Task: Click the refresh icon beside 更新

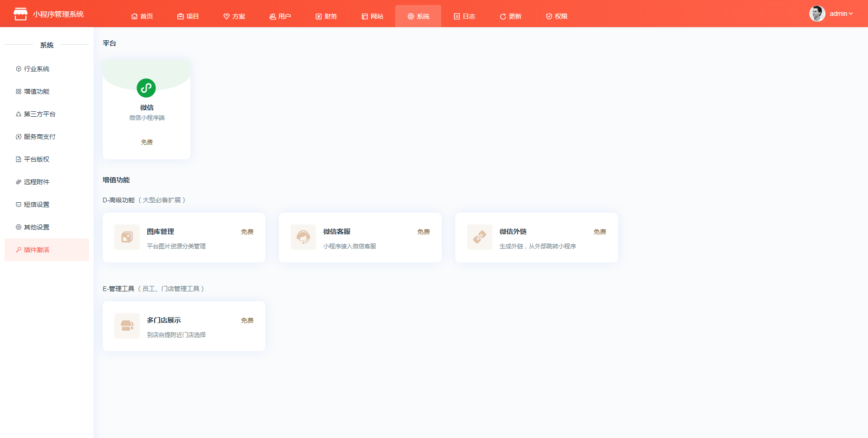Action: tap(503, 16)
